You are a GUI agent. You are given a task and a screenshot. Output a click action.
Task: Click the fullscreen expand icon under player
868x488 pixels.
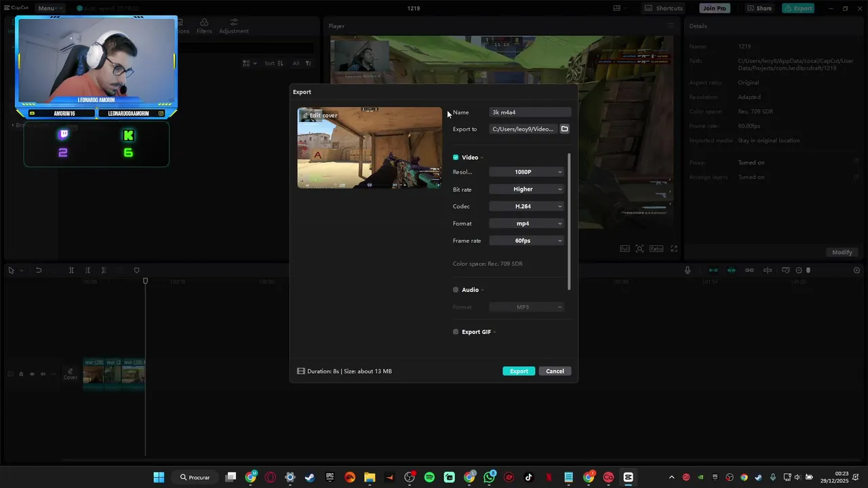click(x=674, y=249)
